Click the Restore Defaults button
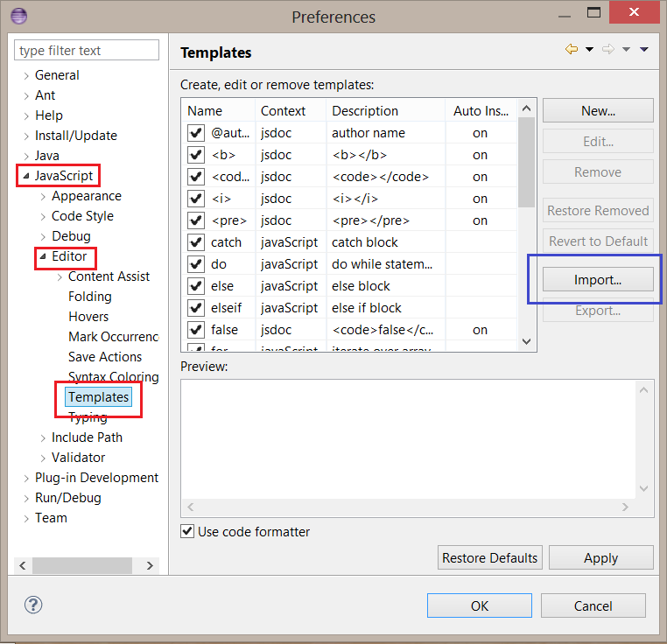This screenshot has height=644, width=667. [x=489, y=557]
